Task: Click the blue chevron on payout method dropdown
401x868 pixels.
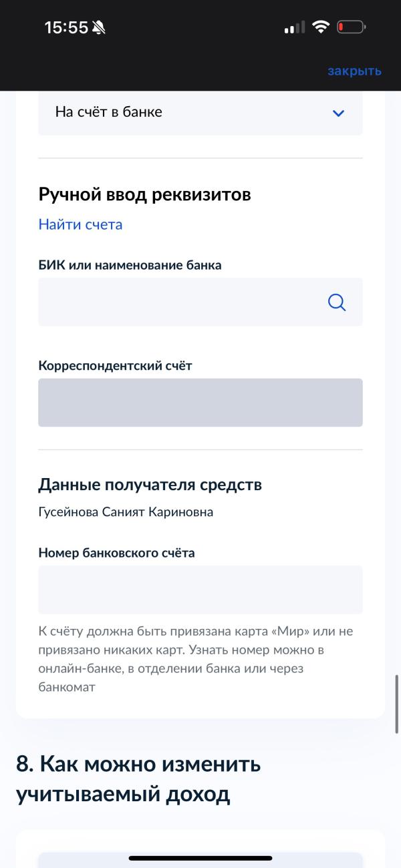Action: [x=338, y=113]
